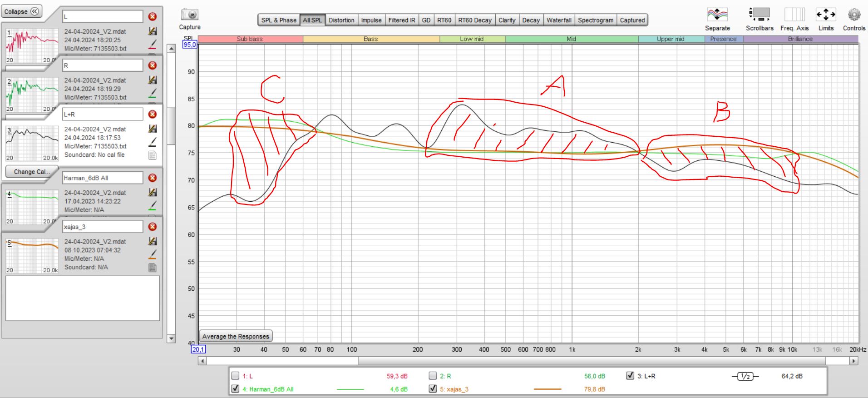
Task: Uncheck the 5: xajas_3 trace checkbox
Action: point(433,389)
